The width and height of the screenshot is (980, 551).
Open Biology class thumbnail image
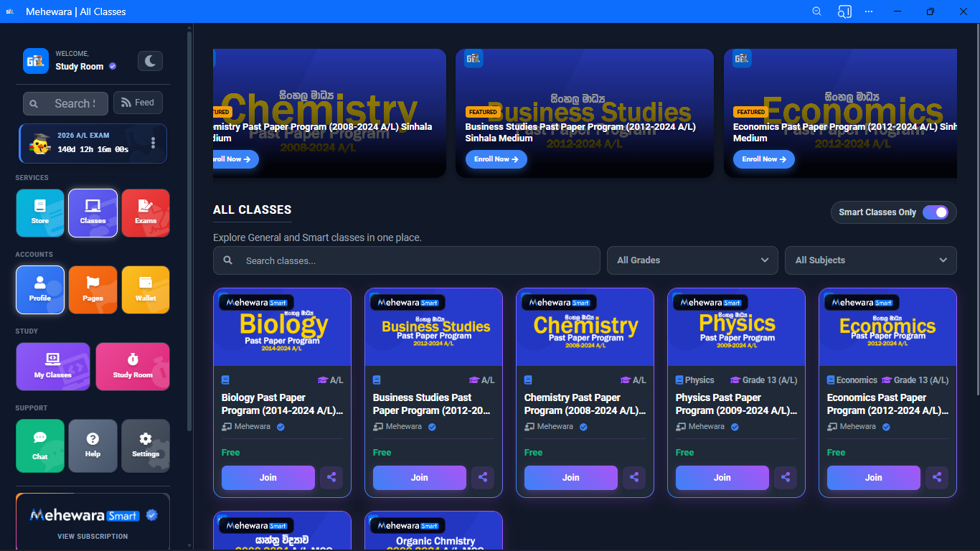tap(283, 327)
